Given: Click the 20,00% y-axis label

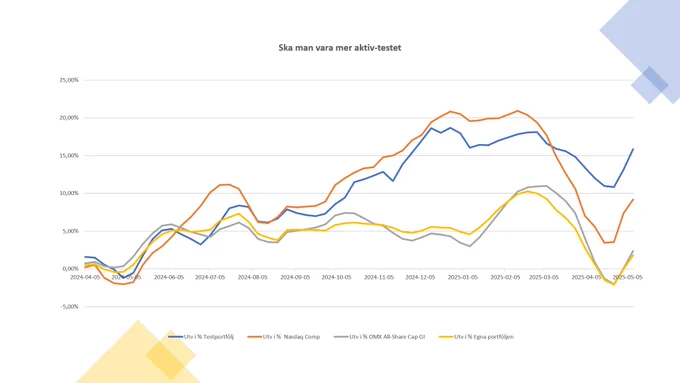Looking at the screenshot, I should click(69, 118).
